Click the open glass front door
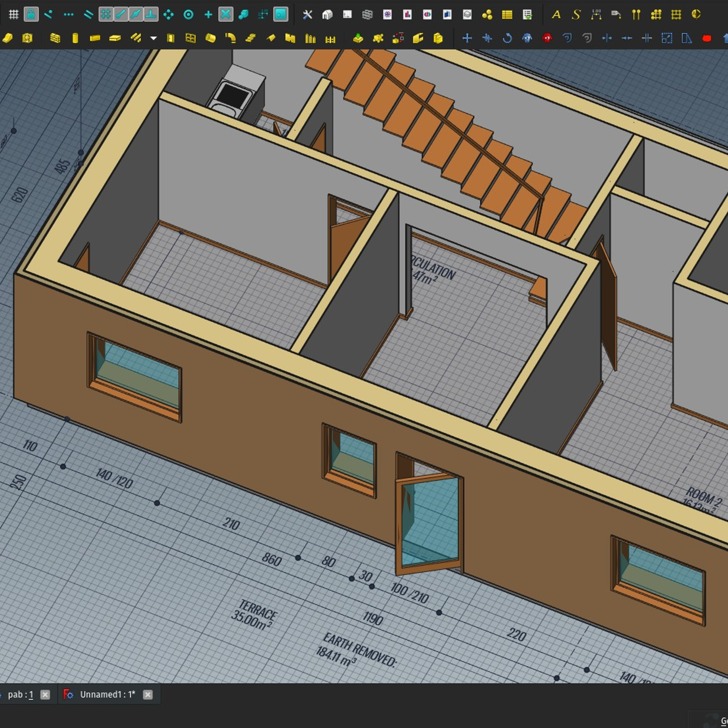 (x=429, y=523)
